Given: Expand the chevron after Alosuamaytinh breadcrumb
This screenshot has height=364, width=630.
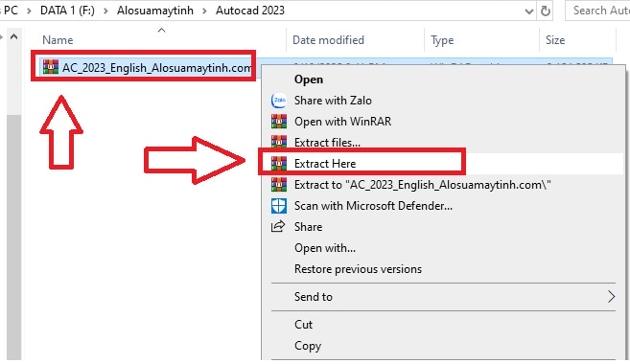Looking at the screenshot, I should coord(204,11).
